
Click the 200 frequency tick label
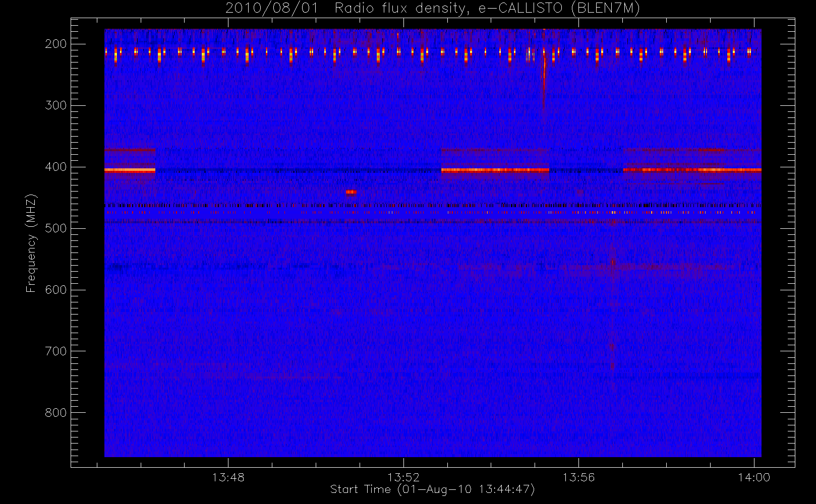56,44
